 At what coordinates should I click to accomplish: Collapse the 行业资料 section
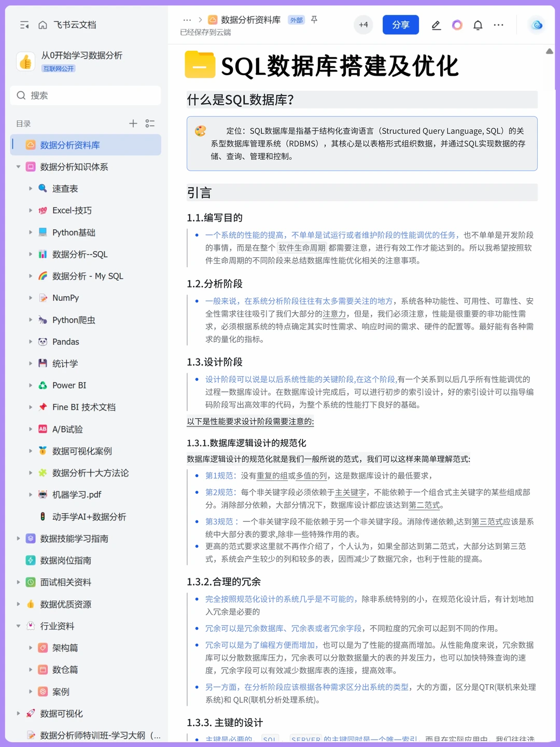(x=18, y=626)
